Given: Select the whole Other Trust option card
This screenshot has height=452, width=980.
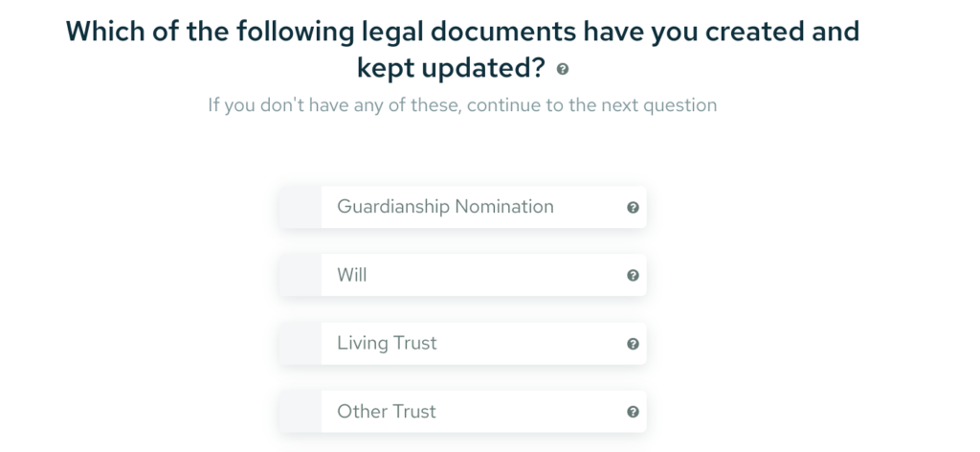Looking at the screenshot, I should [x=462, y=412].
